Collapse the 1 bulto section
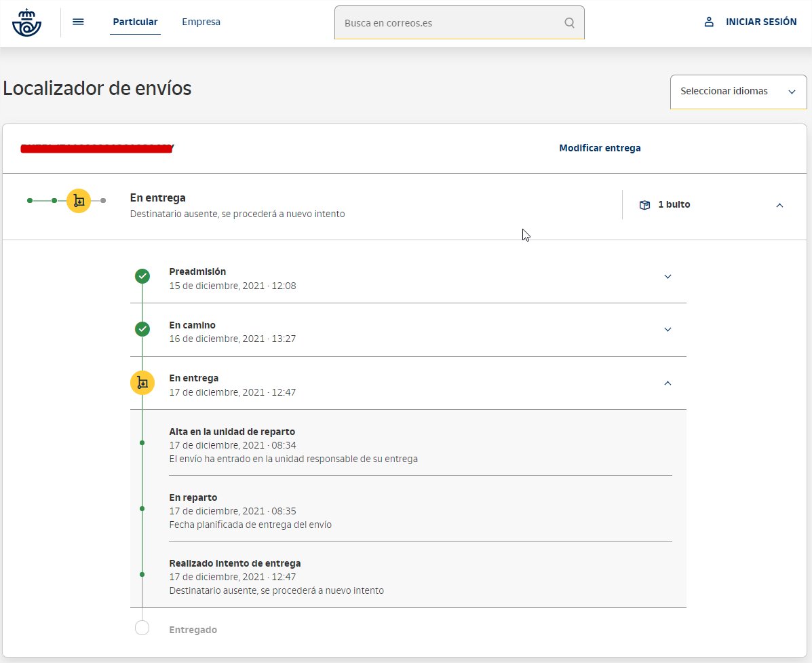The image size is (812, 663). (x=779, y=205)
